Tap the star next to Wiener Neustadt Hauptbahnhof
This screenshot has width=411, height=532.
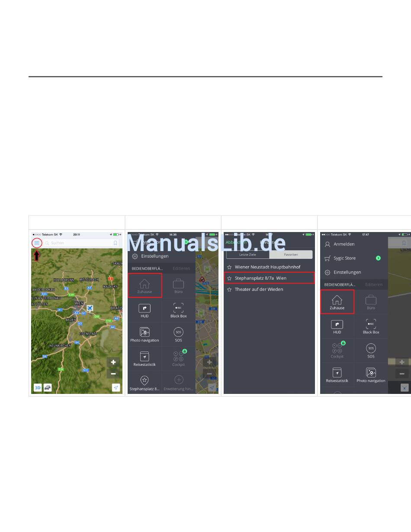(x=229, y=267)
